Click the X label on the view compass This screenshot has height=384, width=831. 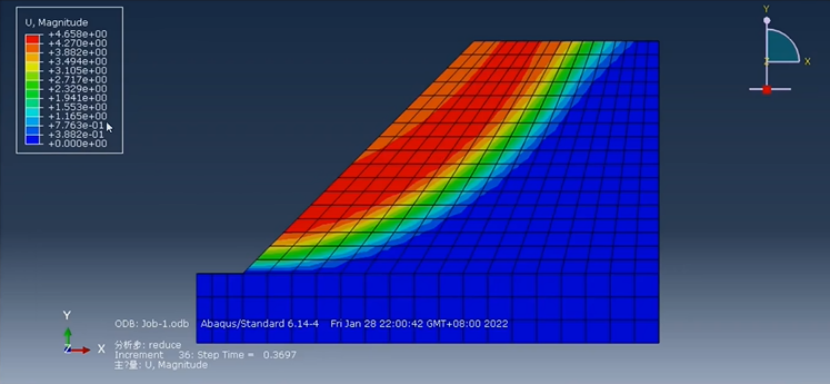point(808,62)
